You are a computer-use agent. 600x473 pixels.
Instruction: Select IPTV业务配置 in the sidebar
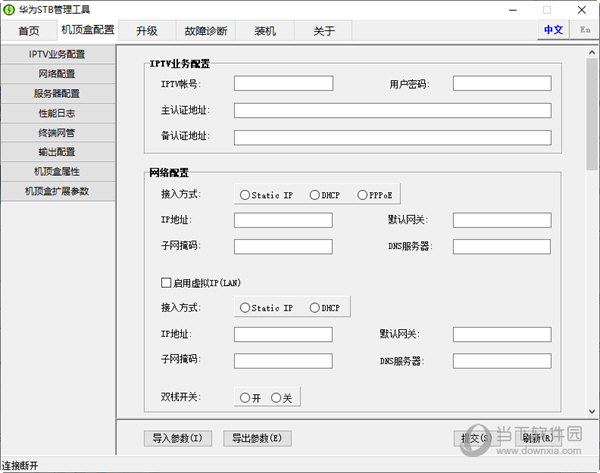[x=58, y=54]
